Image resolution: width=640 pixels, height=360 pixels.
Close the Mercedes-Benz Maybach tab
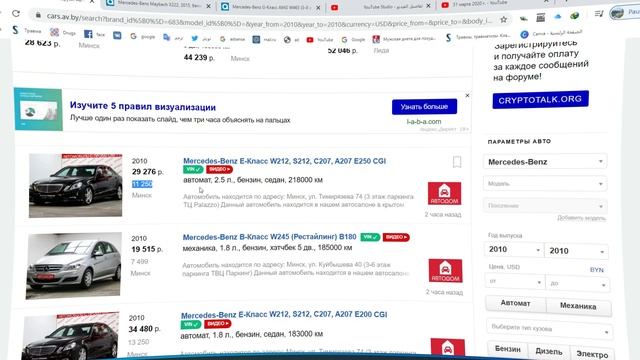tap(209, 6)
